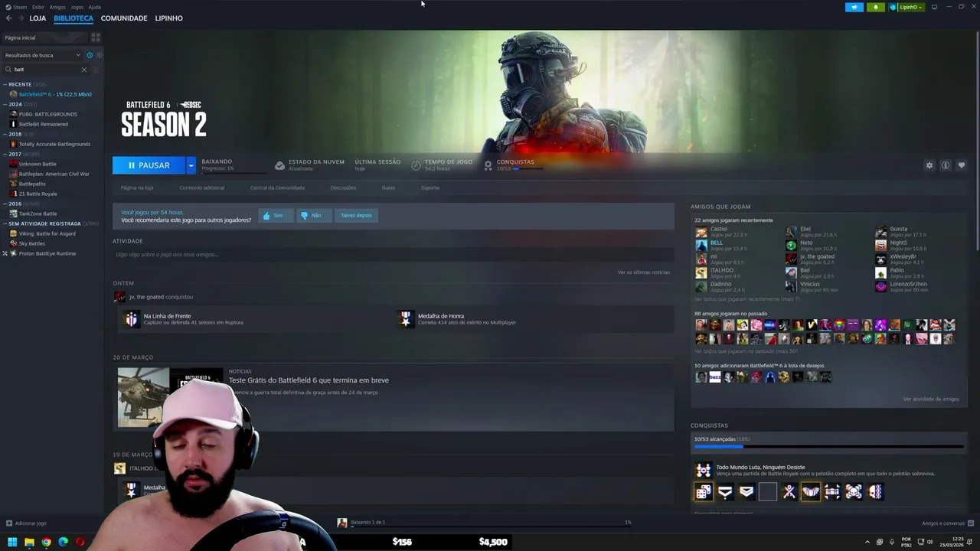Click the achievements progress bar
The width and height of the screenshot is (980, 551).
click(x=828, y=446)
